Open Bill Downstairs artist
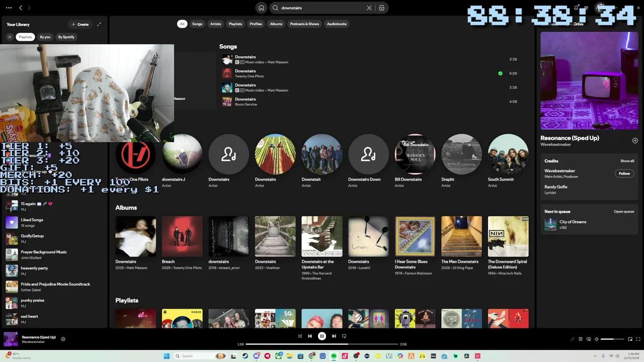 [x=415, y=161]
